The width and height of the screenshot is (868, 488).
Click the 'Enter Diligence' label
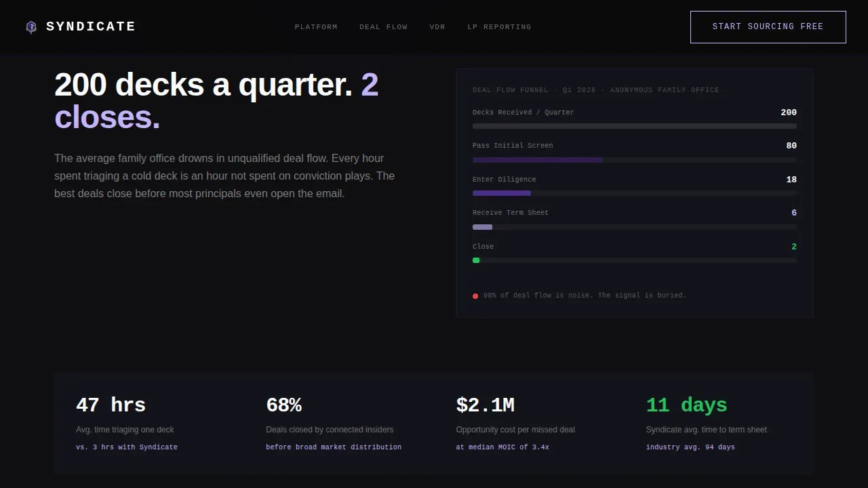click(505, 180)
